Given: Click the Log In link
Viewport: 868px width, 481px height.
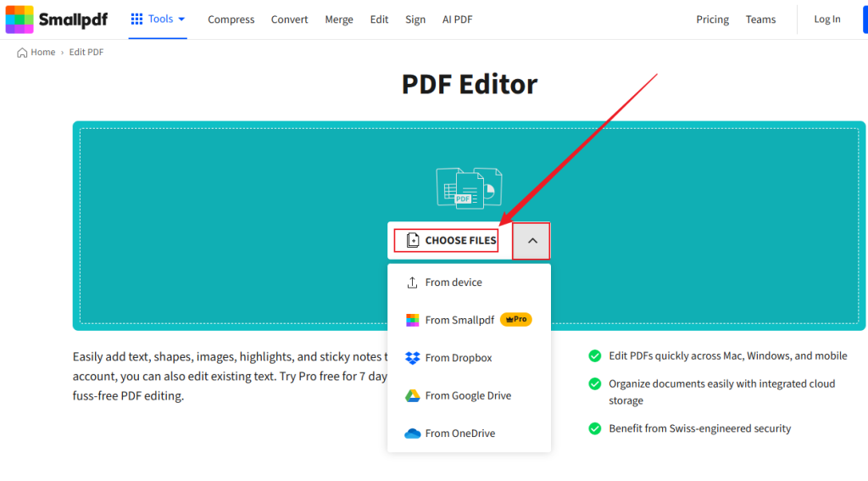Looking at the screenshot, I should 827,20.
